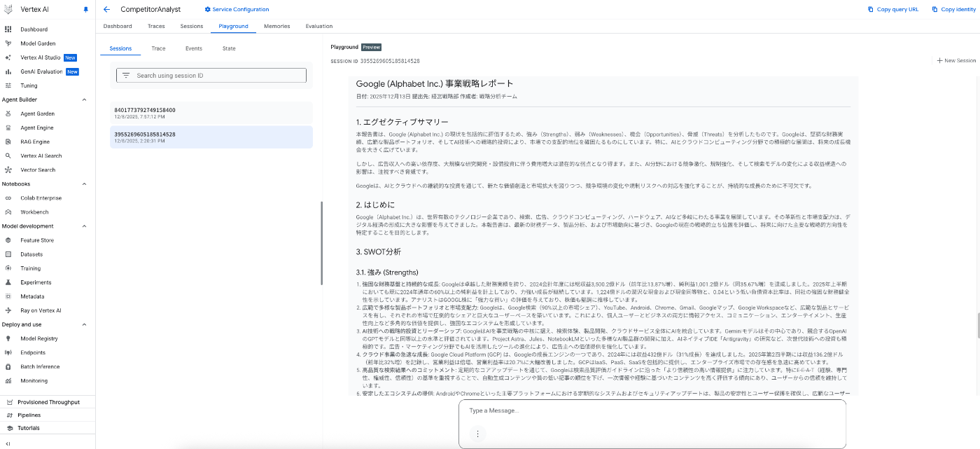Select the Playground tab
The height and width of the screenshot is (449, 980).
(233, 26)
